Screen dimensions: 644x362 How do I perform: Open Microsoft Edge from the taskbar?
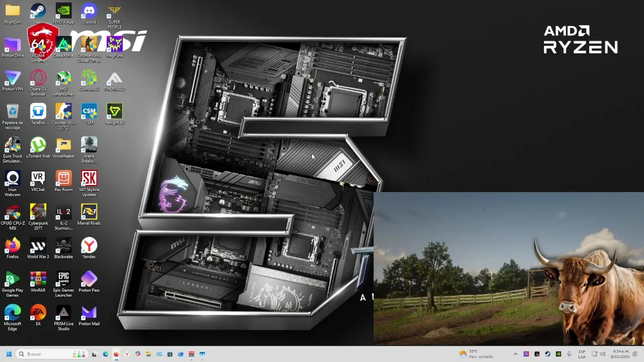[105, 354]
